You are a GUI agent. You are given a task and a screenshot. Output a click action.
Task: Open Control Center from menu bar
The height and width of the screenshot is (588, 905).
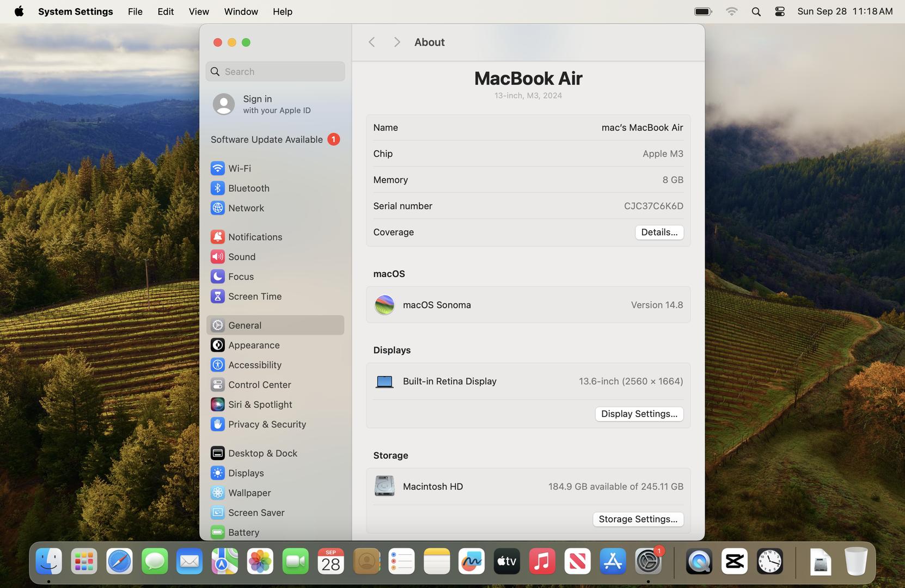[x=780, y=11]
